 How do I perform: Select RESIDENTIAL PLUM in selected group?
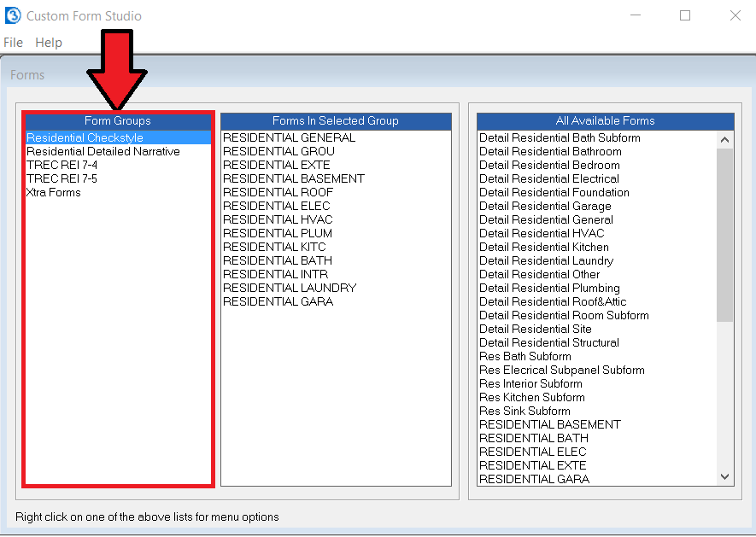point(336,233)
